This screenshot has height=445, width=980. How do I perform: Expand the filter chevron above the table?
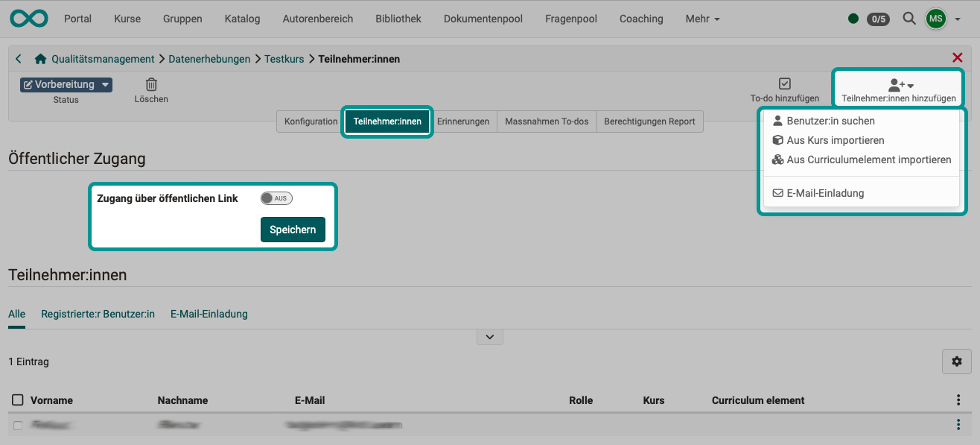click(x=489, y=336)
